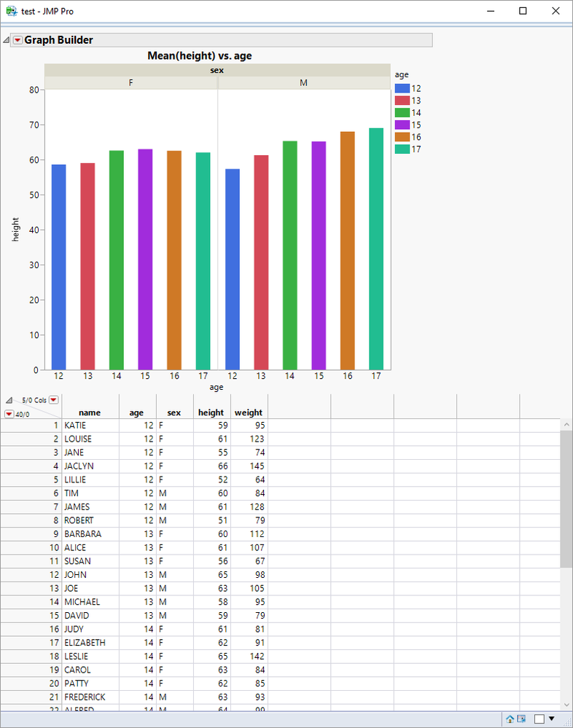Click the 40/0 rows count label
573x728 pixels.
click(x=23, y=414)
